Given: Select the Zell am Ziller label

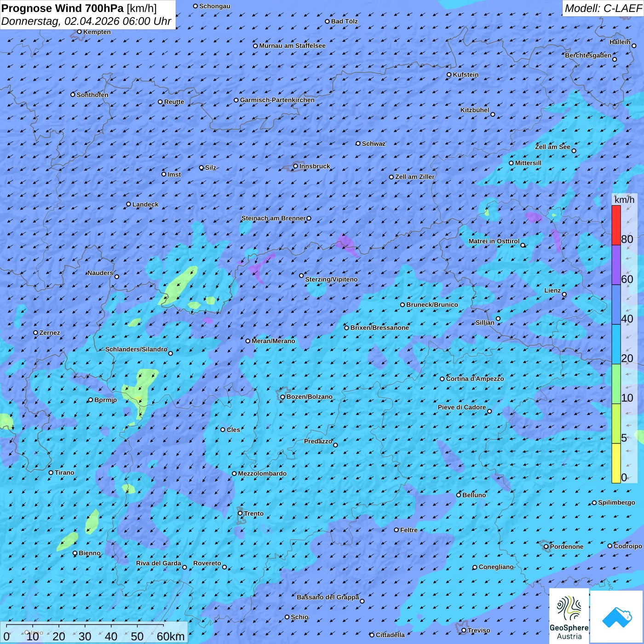Looking at the screenshot, I should [415, 177].
